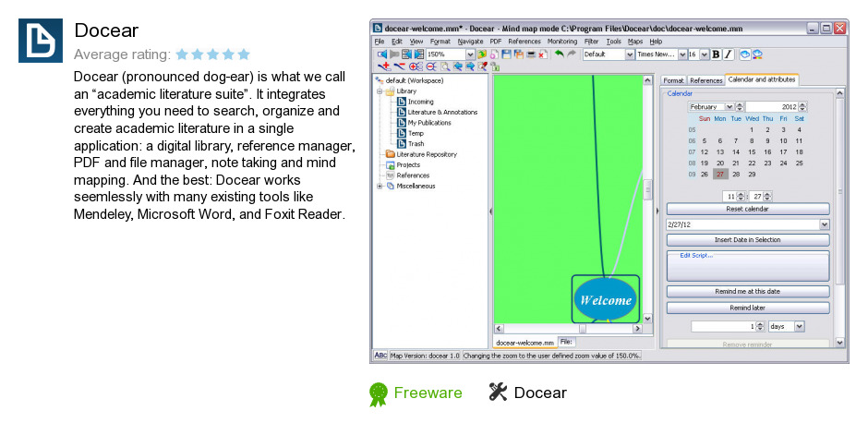Select My Publications in the tree
The image size is (868, 435).
(x=424, y=123)
